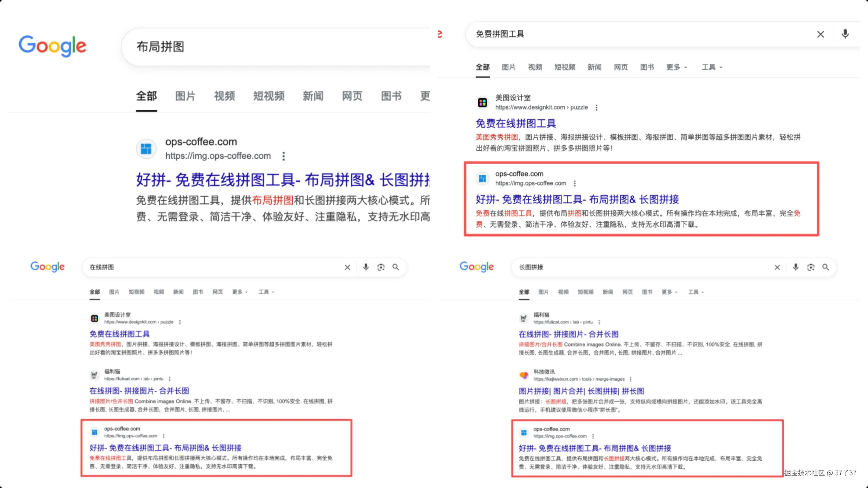Open the three-dot menu next to img.ops-coffee.com
Image resolution: width=868 pixels, height=488 pixels.
tap(283, 156)
